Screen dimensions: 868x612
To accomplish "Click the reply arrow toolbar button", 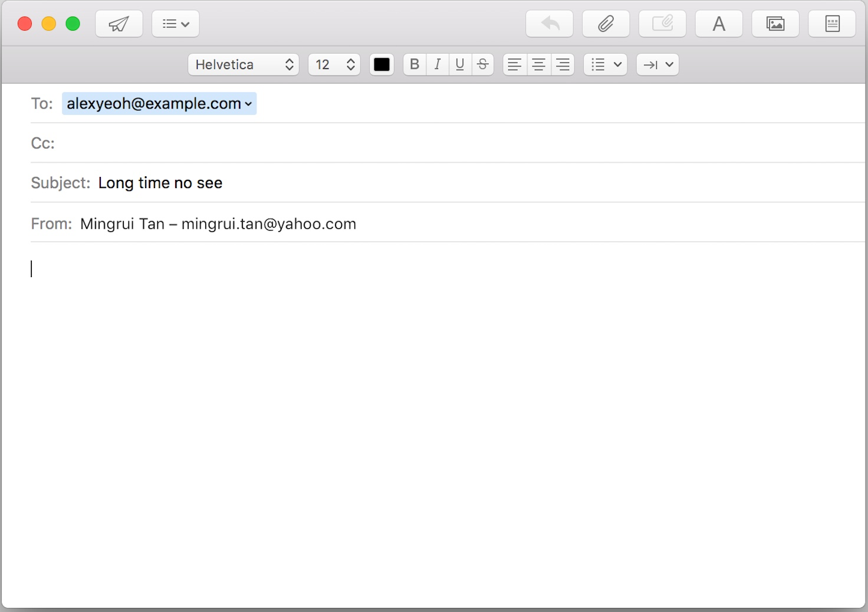I will click(x=550, y=24).
